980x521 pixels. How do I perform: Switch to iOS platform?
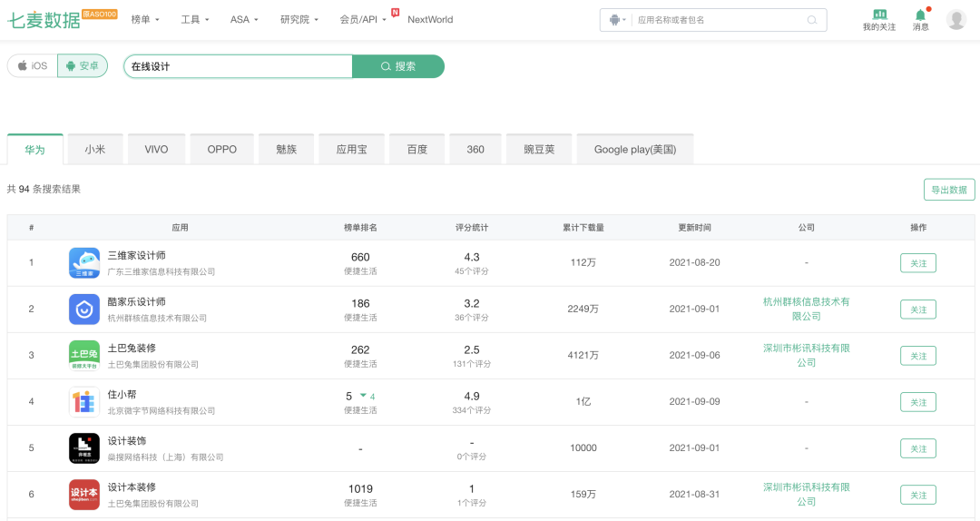pos(33,65)
